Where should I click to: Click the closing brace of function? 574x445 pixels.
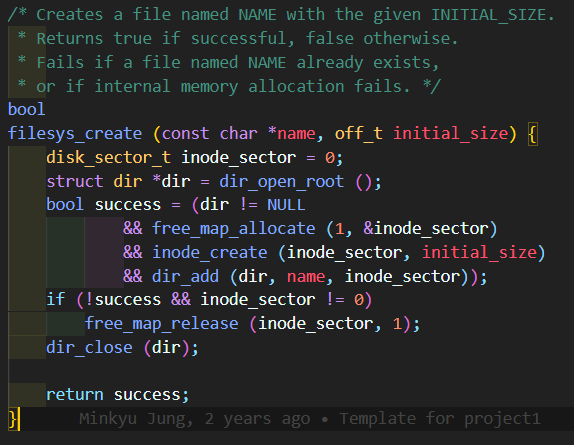click(12, 419)
